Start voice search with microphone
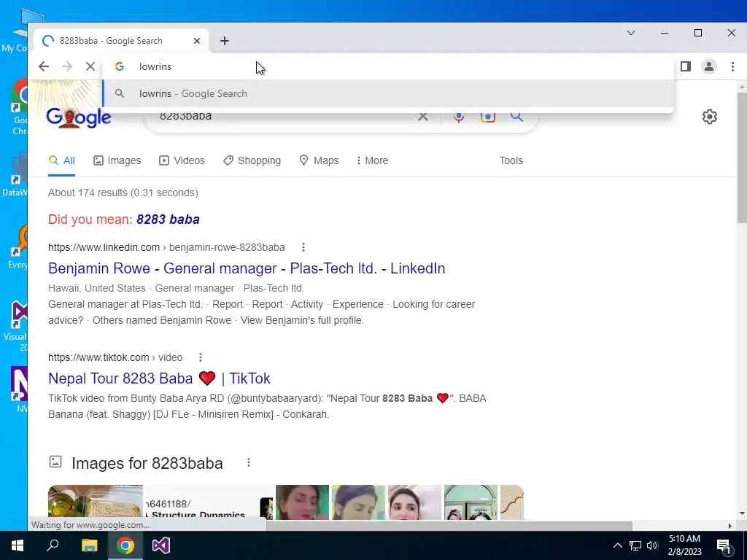 coord(459,117)
